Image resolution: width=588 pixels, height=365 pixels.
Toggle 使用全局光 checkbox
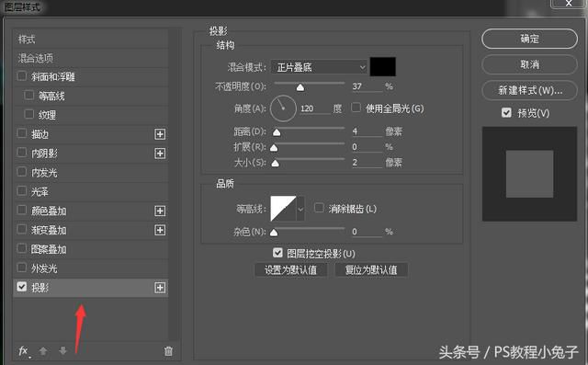coord(356,108)
